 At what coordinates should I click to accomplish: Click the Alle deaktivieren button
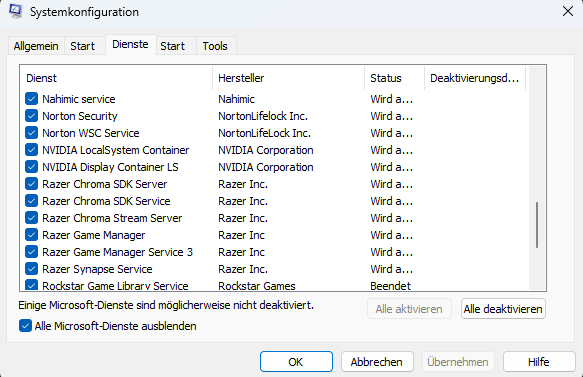point(503,309)
